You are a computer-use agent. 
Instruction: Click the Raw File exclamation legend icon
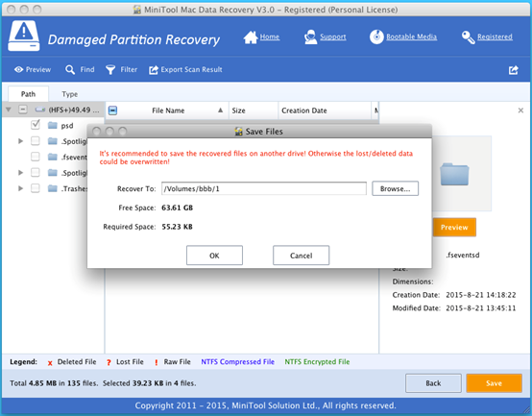point(157,363)
